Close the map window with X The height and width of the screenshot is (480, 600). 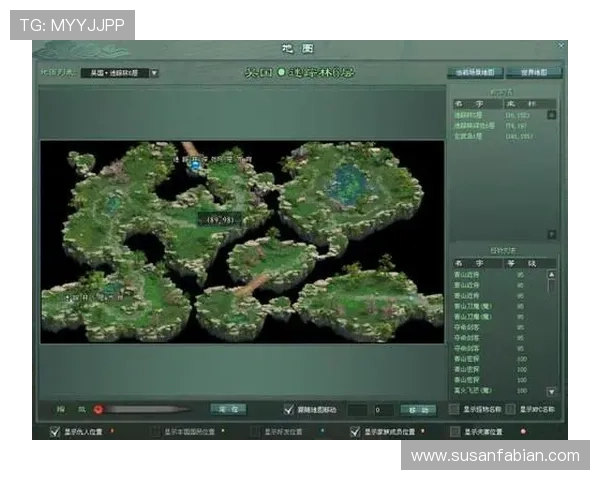(561, 46)
